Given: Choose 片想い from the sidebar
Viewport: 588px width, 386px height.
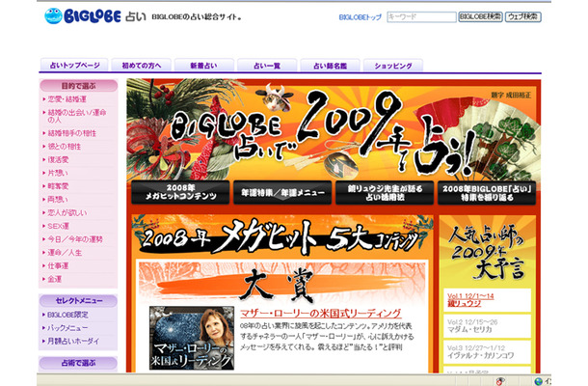Looking at the screenshot, I should coord(58,173).
